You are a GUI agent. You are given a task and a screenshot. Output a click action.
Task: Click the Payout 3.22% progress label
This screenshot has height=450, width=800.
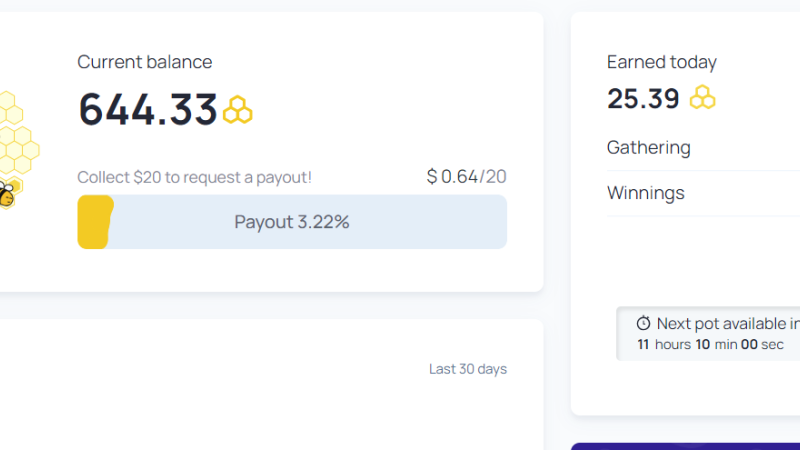(292, 222)
